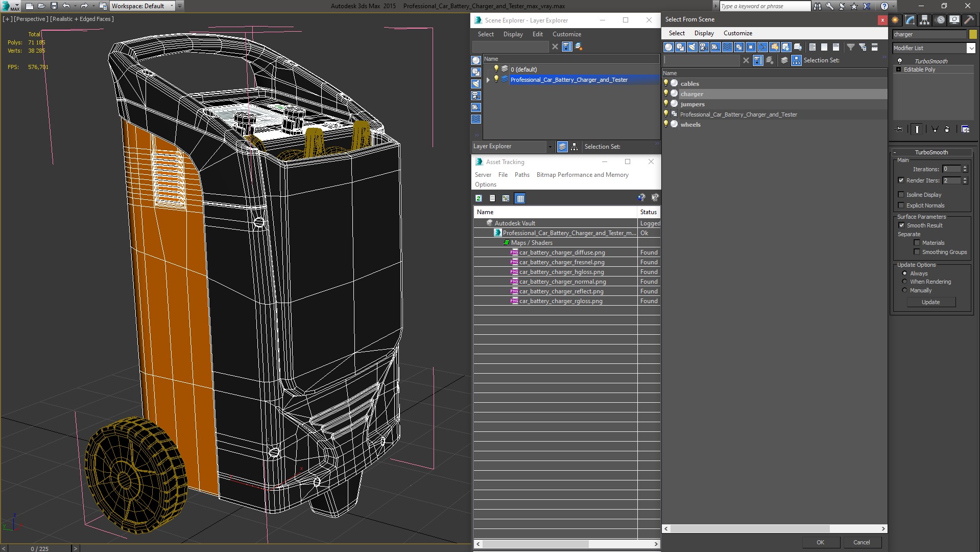Viewport: 980px width, 552px height.
Task: Toggle Display Cameras filter in Select From Scene
Action: coord(704,47)
